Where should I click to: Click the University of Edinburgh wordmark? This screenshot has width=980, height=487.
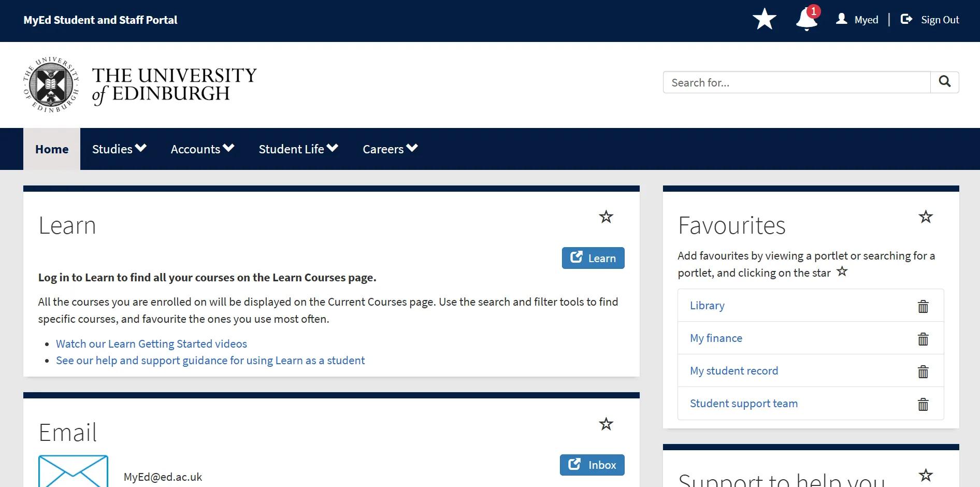click(x=174, y=85)
